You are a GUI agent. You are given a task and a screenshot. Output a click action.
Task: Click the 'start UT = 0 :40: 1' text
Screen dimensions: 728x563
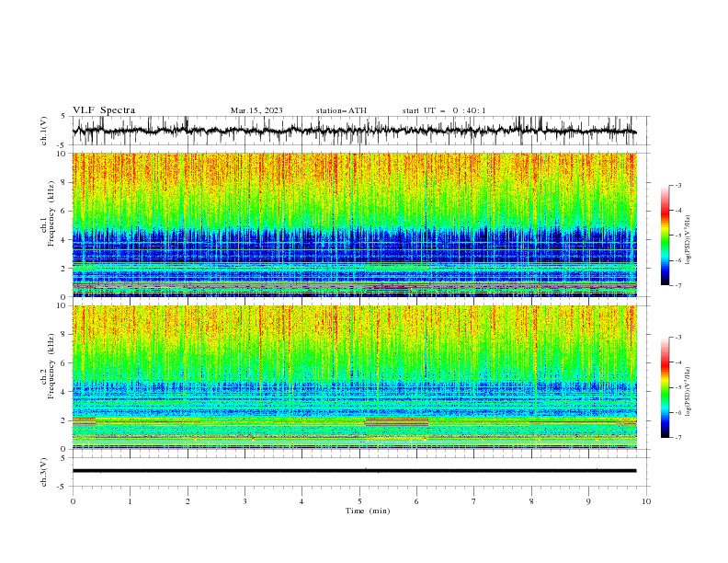tap(444, 110)
